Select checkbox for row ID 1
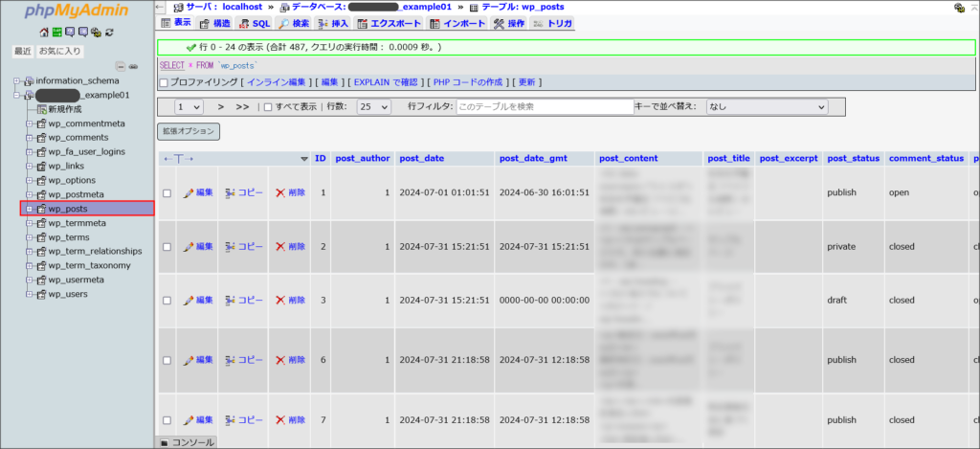The image size is (980, 449). coord(167,193)
